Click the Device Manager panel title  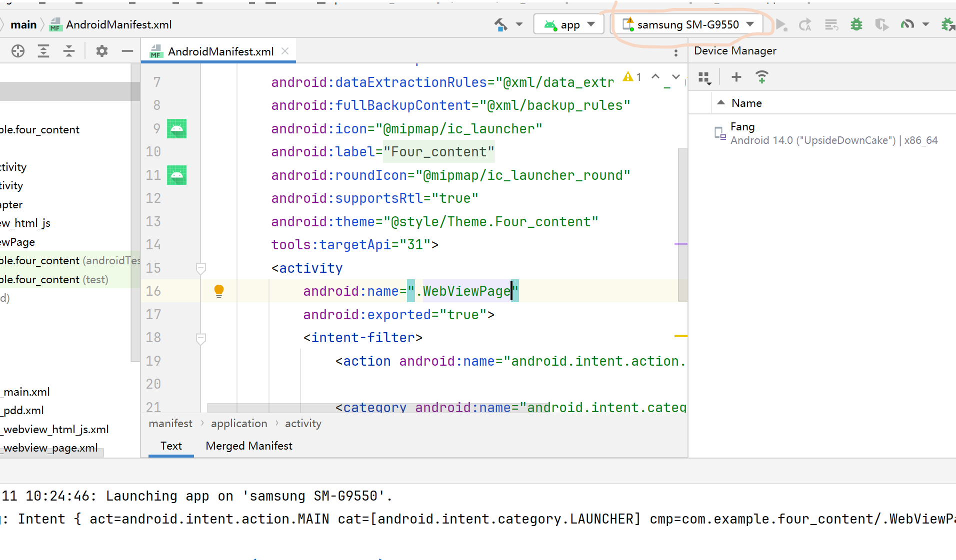click(735, 50)
